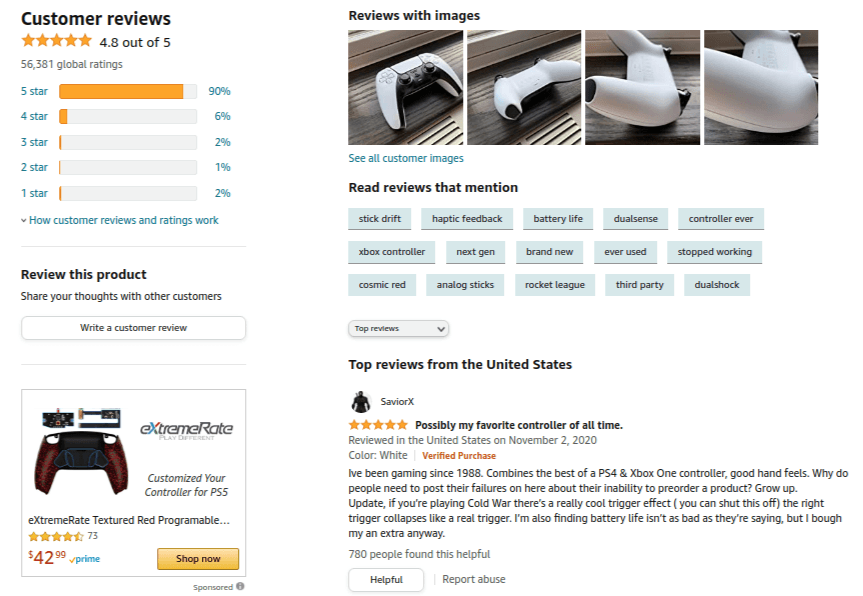
Task: Select the 'rocket league' mention tag
Action: tap(555, 284)
